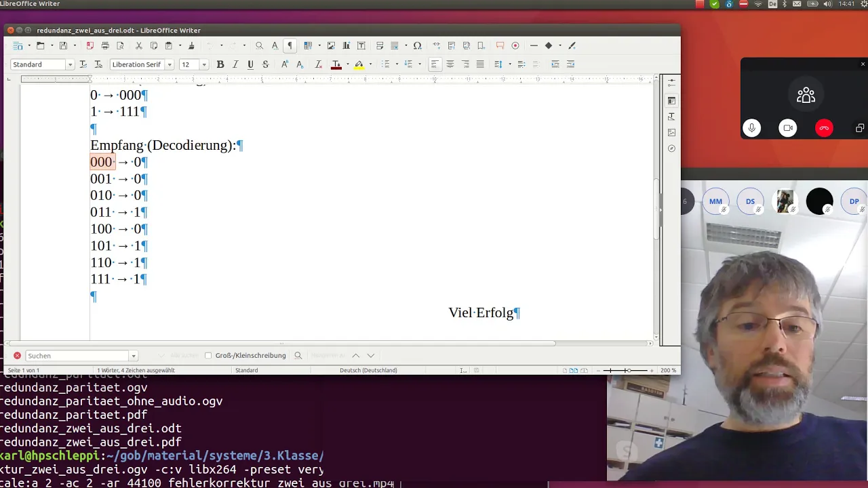The image size is (868, 488).
Task: Enable Groß-/Kleinschreibung checkbox
Action: pyautogui.click(x=208, y=356)
